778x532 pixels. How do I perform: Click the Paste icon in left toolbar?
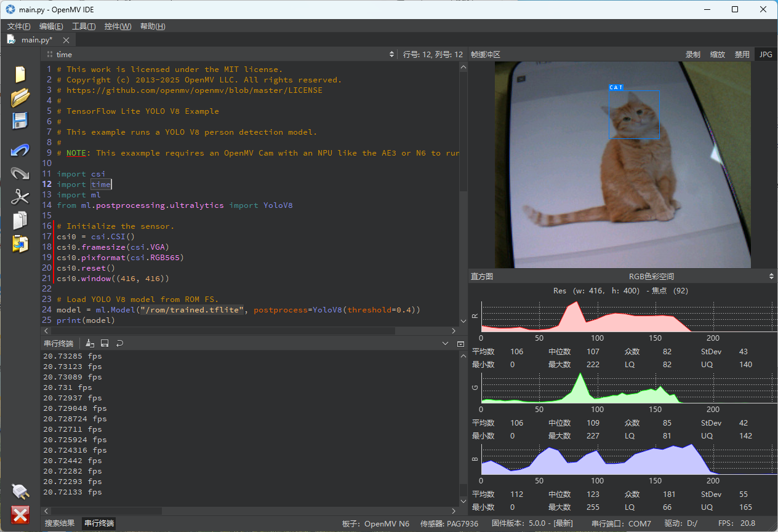pos(20,244)
